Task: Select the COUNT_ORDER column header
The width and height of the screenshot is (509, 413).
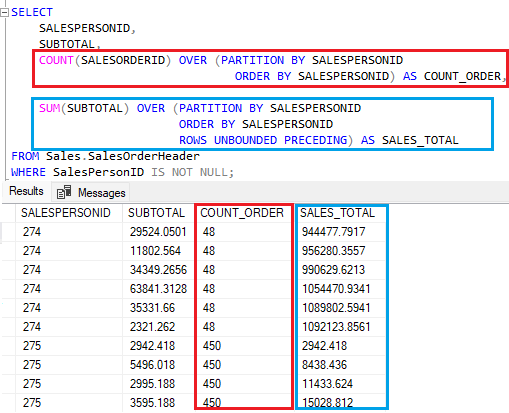Action: (x=242, y=213)
